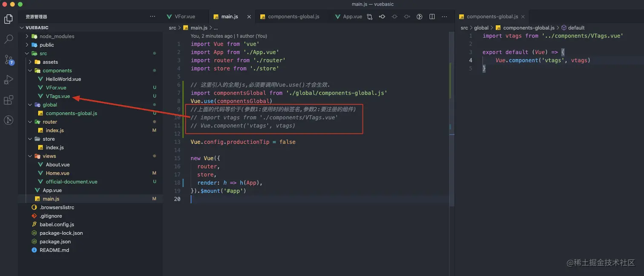This screenshot has height=276, width=644.
Task: Collapse the router folder
Action: [x=50, y=122]
